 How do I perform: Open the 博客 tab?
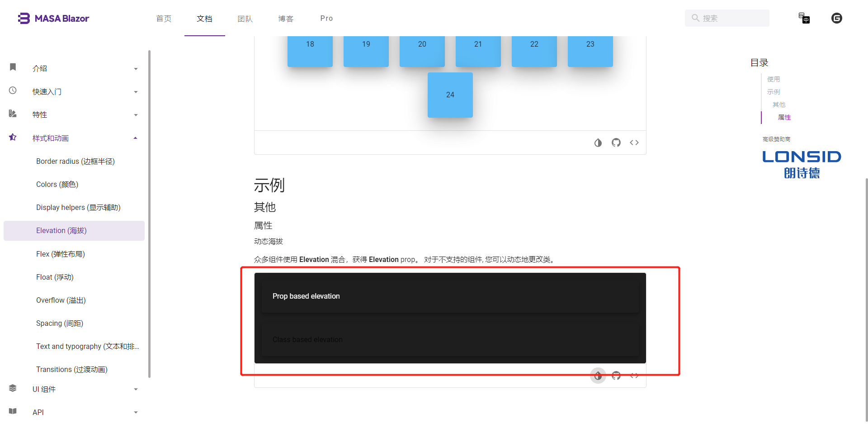[x=286, y=19]
